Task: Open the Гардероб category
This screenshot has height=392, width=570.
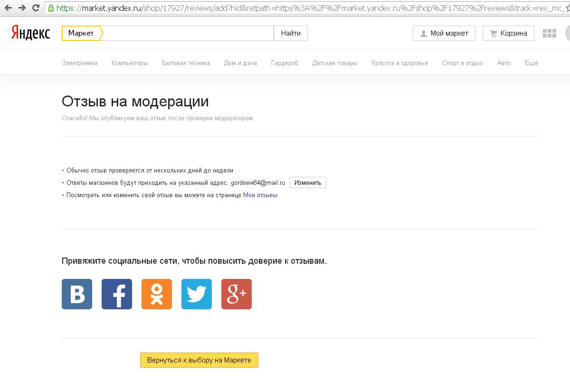Action: pyautogui.click(x=285, y=63)
